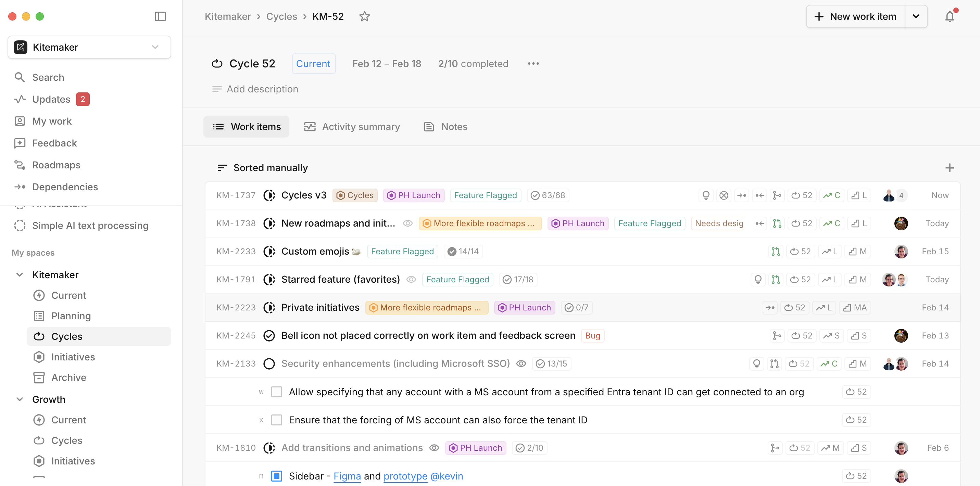980x486 pixels.
Task: Toggle watch eye on New roadmaps row
Action: pyautogui.click(x=407, y=223)
